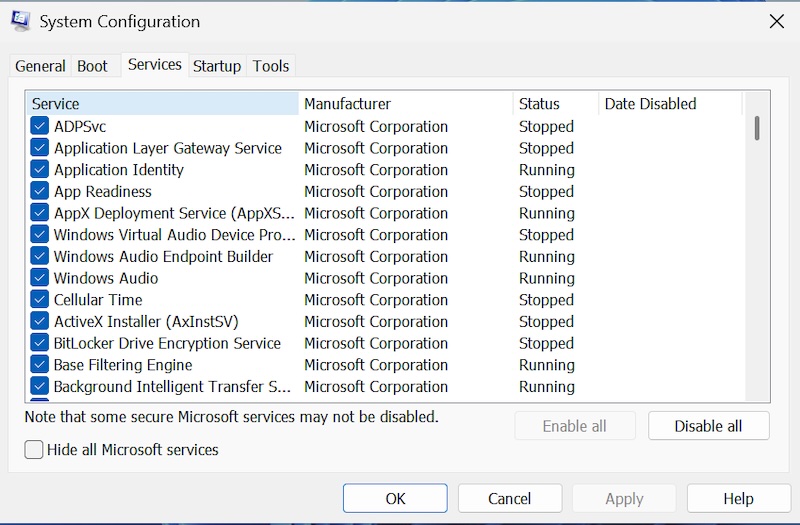Open Help for System Configuration
Screen dimensions: 800x525
739,498
